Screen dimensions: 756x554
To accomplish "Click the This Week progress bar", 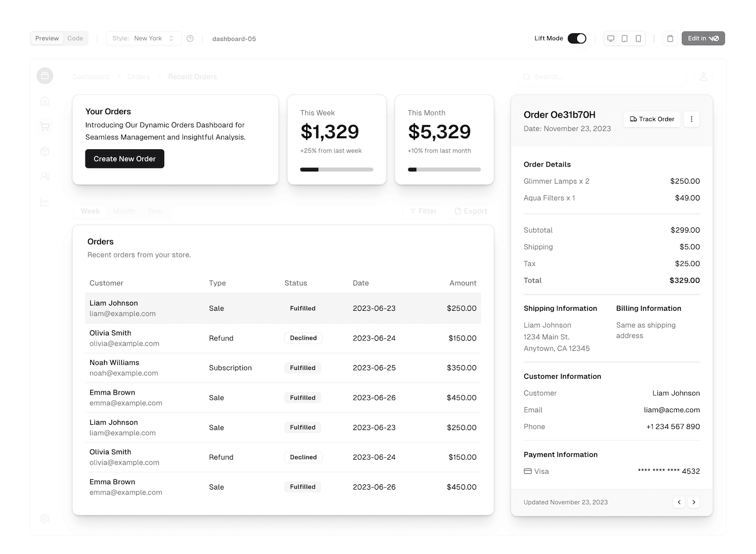I will 336,169.
